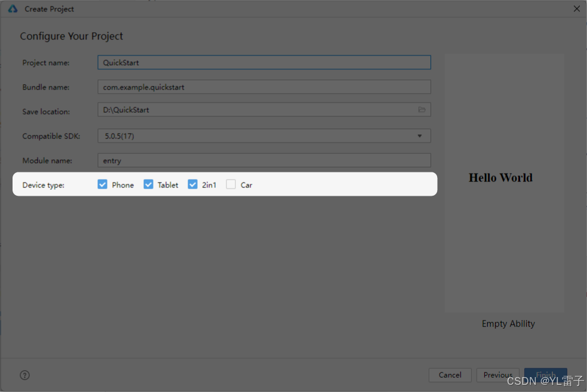587x392 pixels.
Task: Open the Compatible SDK dropdown arrow
Action: tap(420, 136)
